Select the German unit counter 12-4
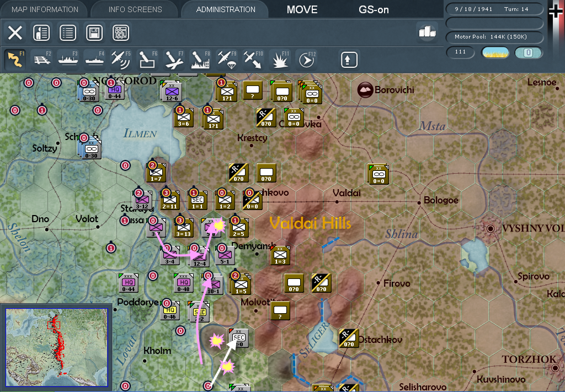 click(199, 256)
